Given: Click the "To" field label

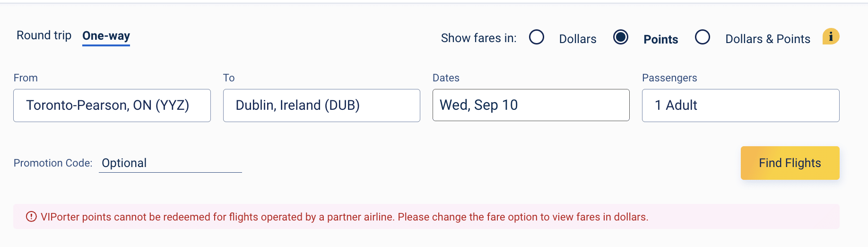Looking at the screenshot, I should click(229, 78).
